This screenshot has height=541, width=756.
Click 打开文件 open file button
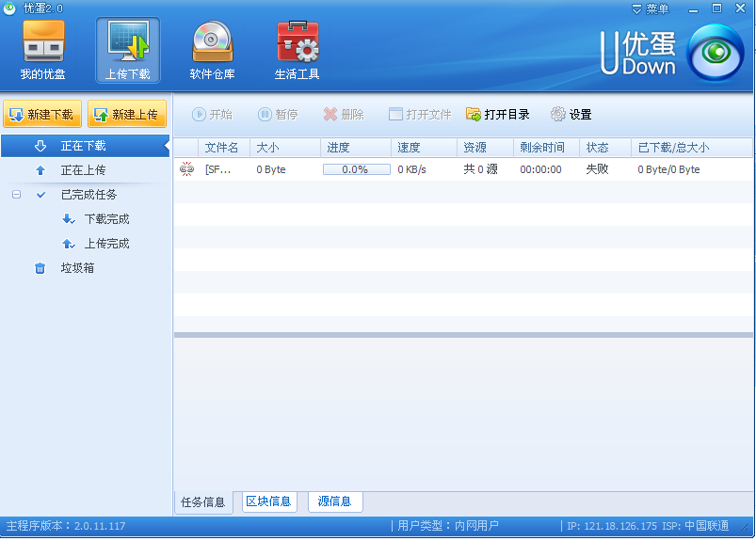coord(420,115)
